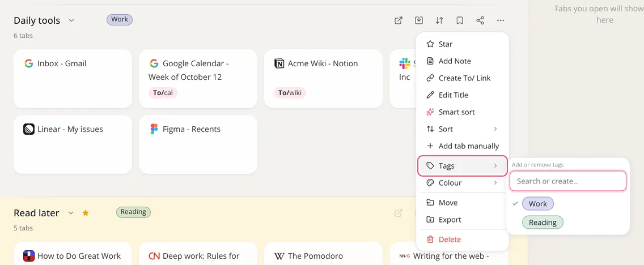Open the Deep work: Rules for card

click(x=198, y=254)
